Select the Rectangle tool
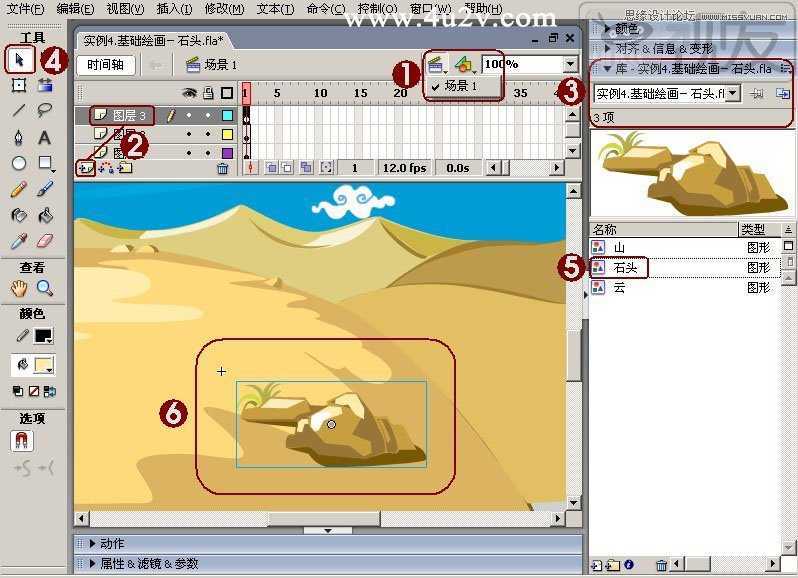The height and width of the screenshot is (578, 798). point(45,163)
